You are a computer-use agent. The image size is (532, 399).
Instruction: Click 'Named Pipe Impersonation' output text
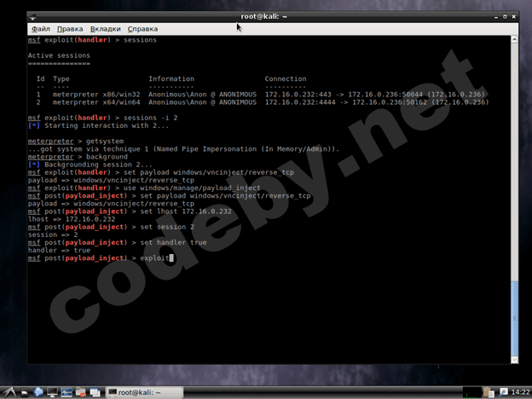[x=206, y=149]
